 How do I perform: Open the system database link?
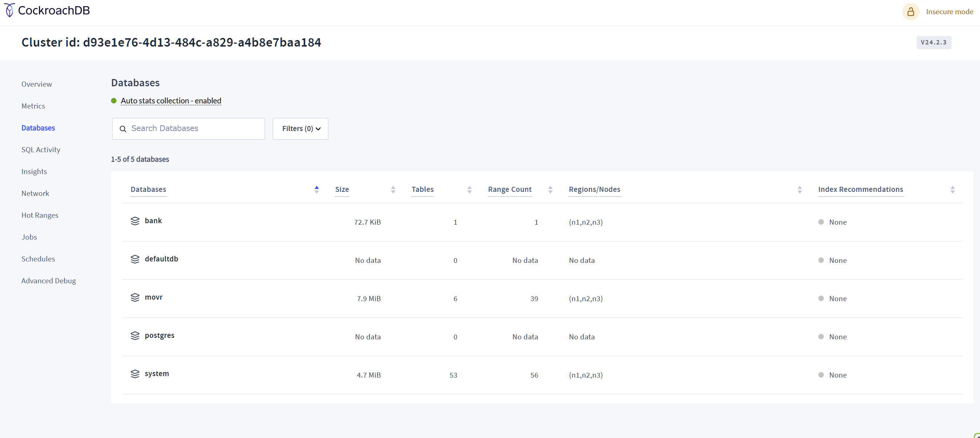[x=157, y=374]
